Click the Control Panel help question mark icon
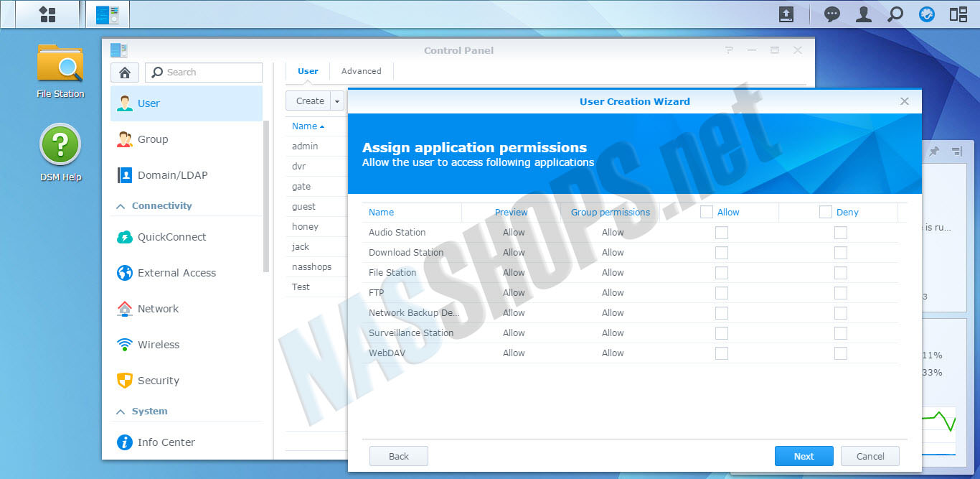980x479 pixels. click(x=729, y=50)
